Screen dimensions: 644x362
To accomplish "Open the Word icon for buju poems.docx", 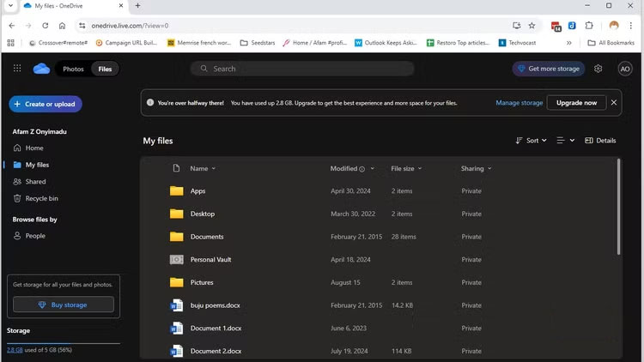I will click(x=176, y=305).
